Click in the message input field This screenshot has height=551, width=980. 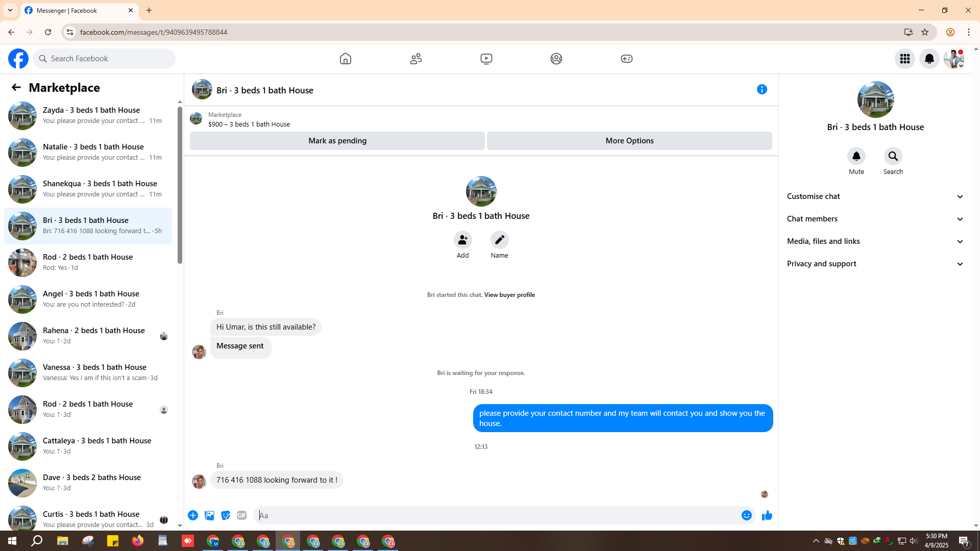click(495, 515)
